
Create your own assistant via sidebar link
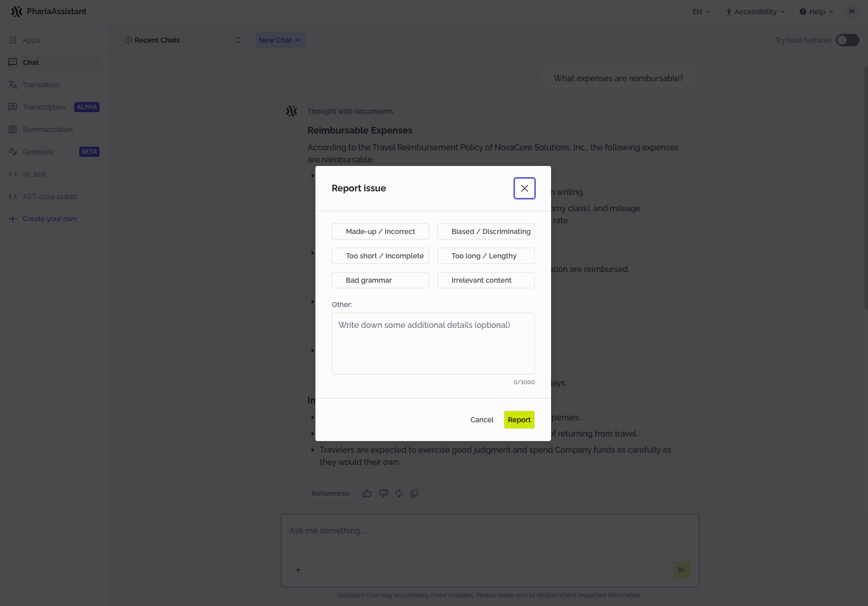click(x=50, y=219)
